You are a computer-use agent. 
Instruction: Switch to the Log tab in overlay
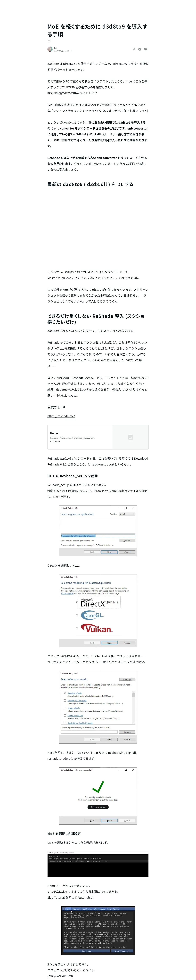click(109, 909)
